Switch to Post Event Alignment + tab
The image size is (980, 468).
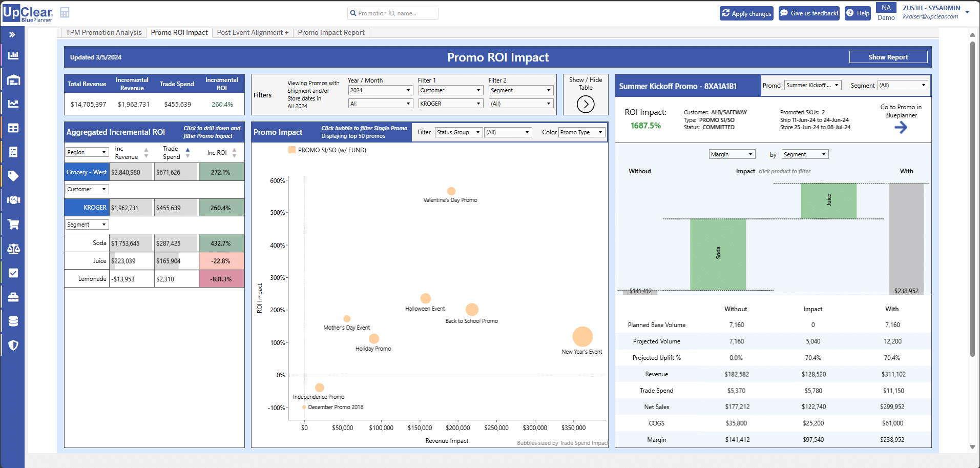253,32
